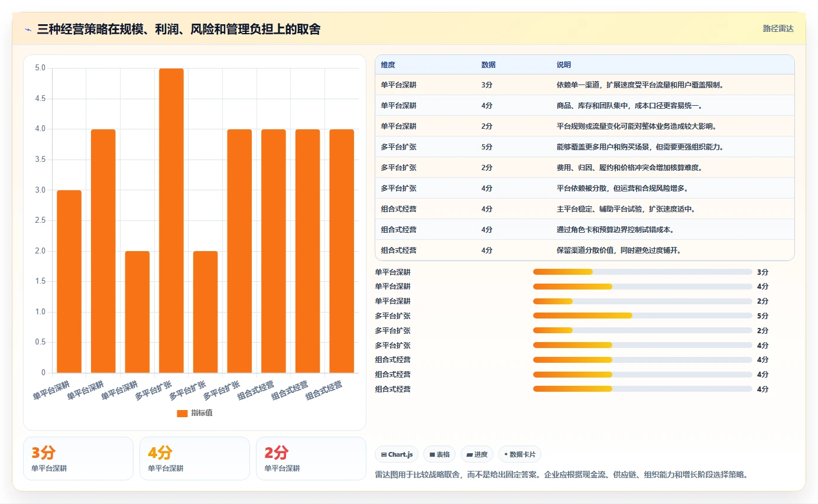Select the table row about 依赖单一渠道
This screenshot has width=818, height=504.
585,84
